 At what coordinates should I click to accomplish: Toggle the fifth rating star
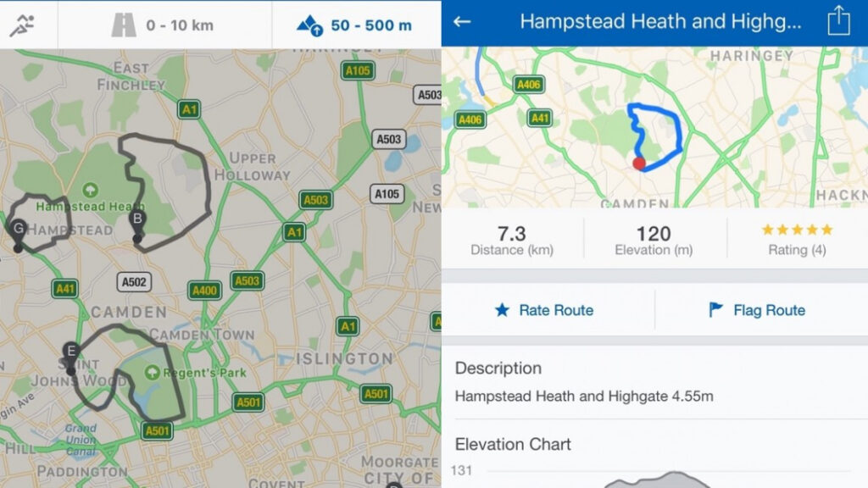826,229
